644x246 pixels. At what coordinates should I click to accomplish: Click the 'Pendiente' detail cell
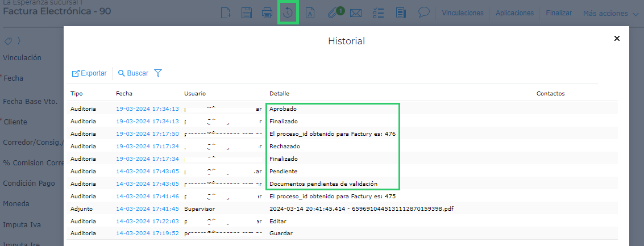pyautogui.click(x=284, y=171)
